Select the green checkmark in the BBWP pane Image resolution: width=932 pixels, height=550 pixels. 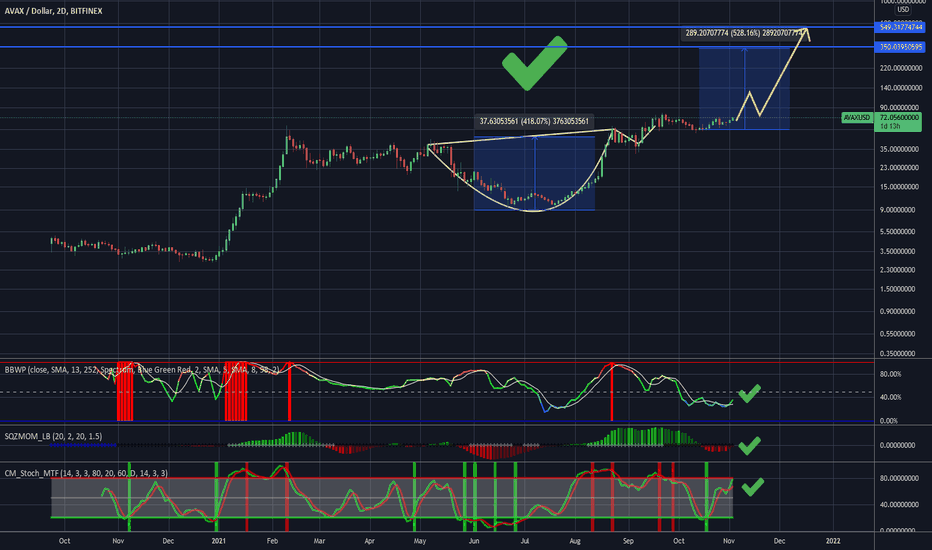click(749, 394)
